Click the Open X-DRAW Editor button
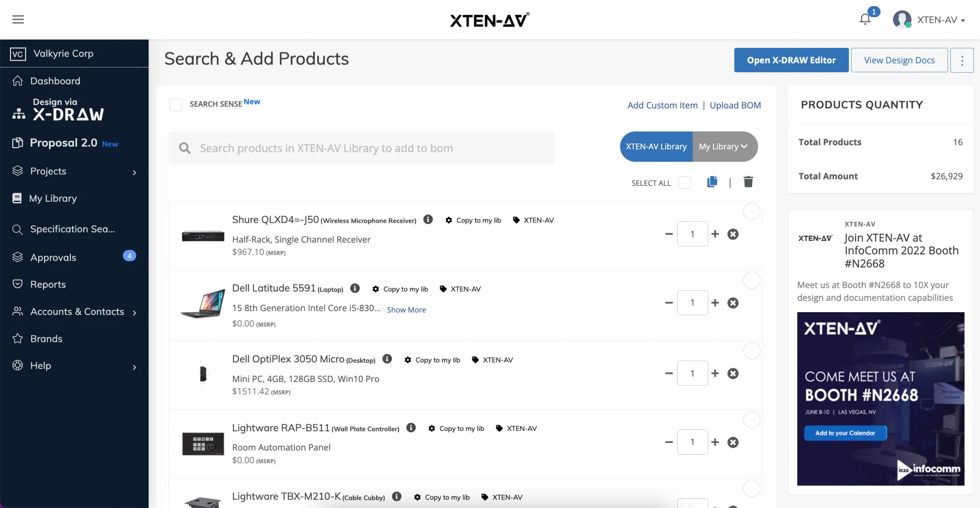 (791, 60)
